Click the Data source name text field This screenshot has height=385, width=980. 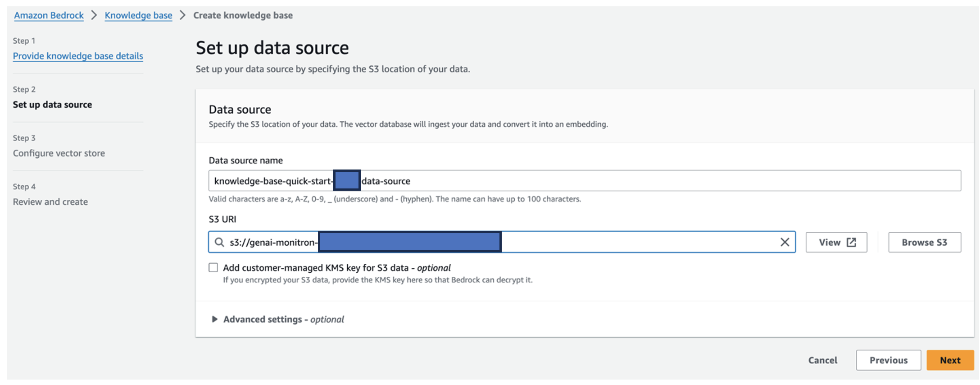click(631, 181)
